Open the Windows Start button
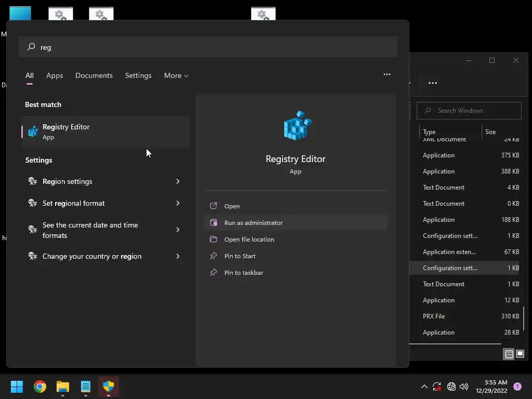Image resolution: width=532 pixels, height=399 pixels. 17,387
